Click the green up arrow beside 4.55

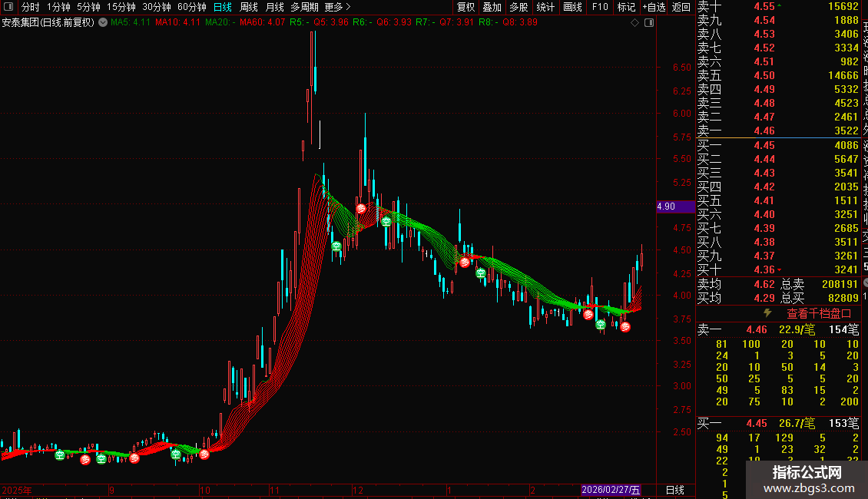pos(779,5)
